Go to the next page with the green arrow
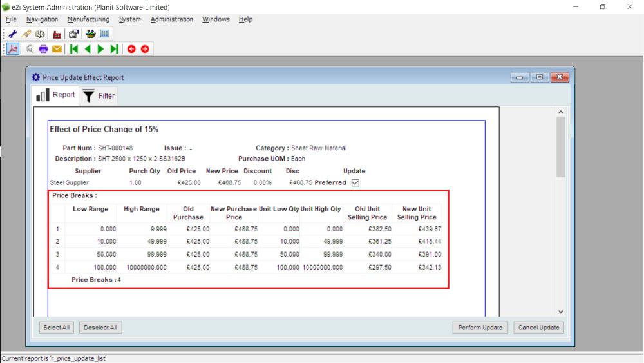Screen dimensions: 644x363 pos(100,49)
